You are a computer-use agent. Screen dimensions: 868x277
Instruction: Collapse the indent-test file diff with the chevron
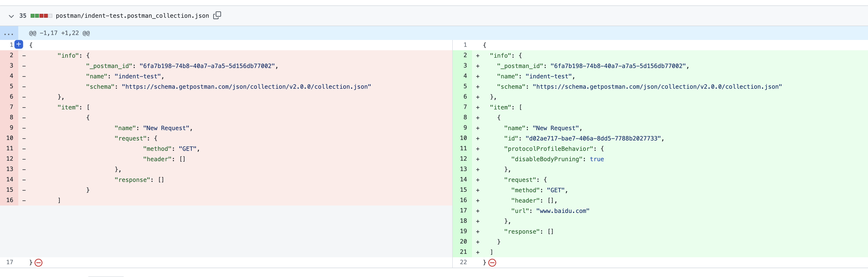click(x=11, y=16)
